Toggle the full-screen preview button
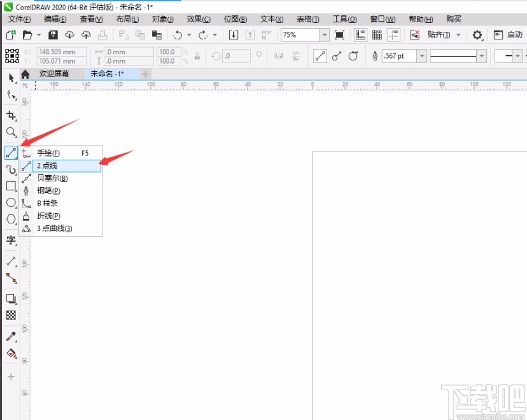The height and width of the screenshot is (420, 527). coord(340,35)
